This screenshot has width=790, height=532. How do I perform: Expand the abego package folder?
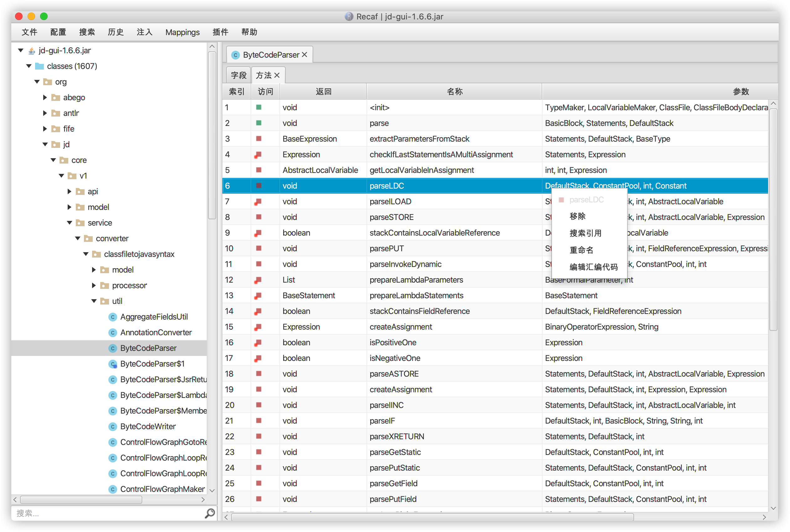tap(45, 98)
